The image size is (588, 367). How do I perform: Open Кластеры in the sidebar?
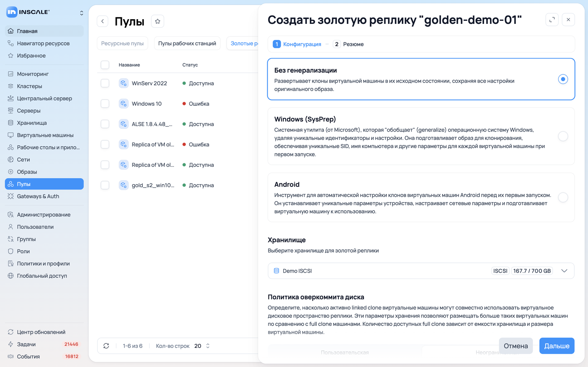click(x=44, y=86)
